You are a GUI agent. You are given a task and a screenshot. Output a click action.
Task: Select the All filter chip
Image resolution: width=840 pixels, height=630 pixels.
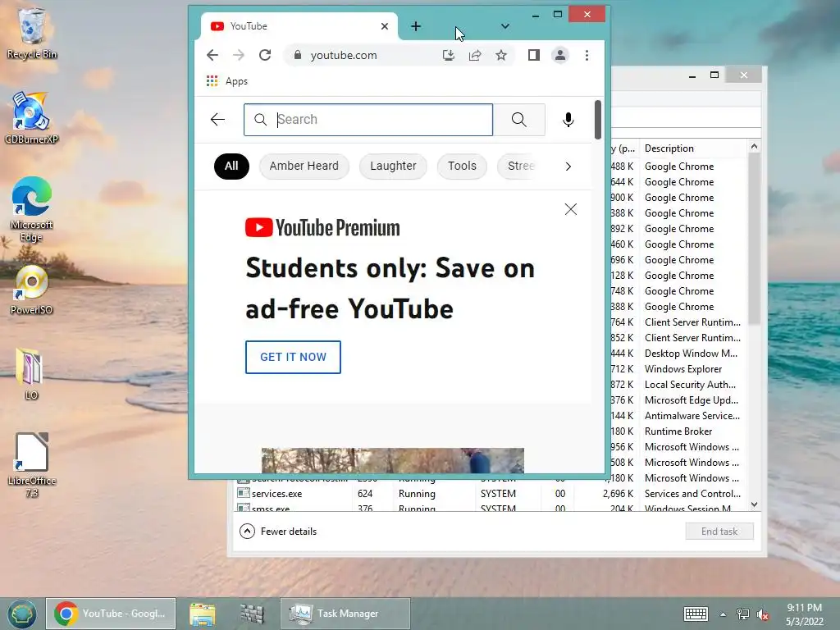pyautogui.click(x=231, y=166)
